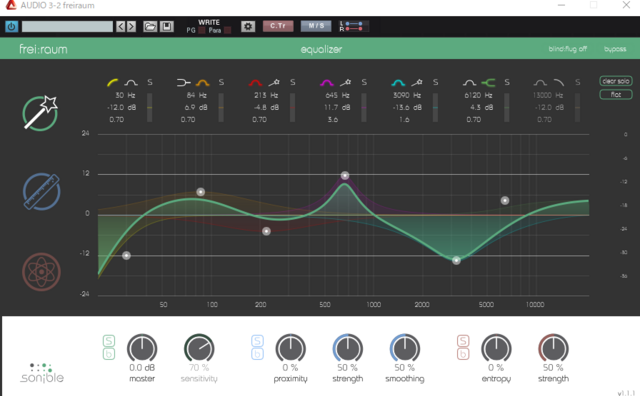Click the empty preset name field
This screenshot has width=640, height=396.
coord(67,27)
